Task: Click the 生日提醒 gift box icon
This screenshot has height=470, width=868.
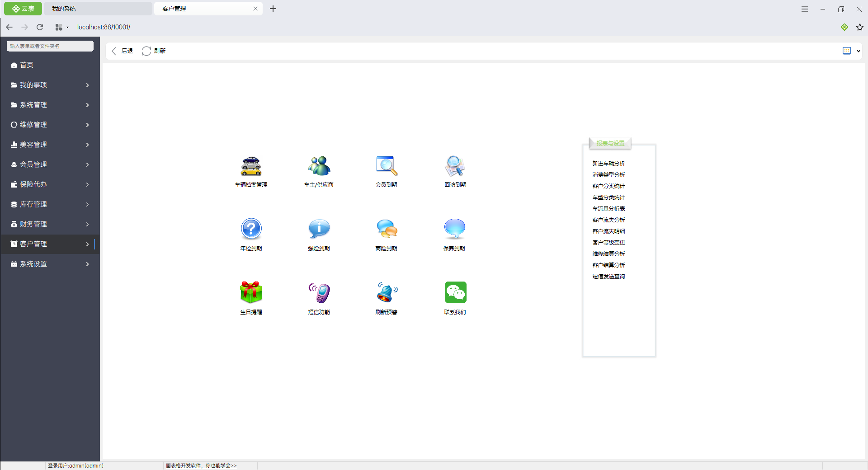Action: click(251, 292)
